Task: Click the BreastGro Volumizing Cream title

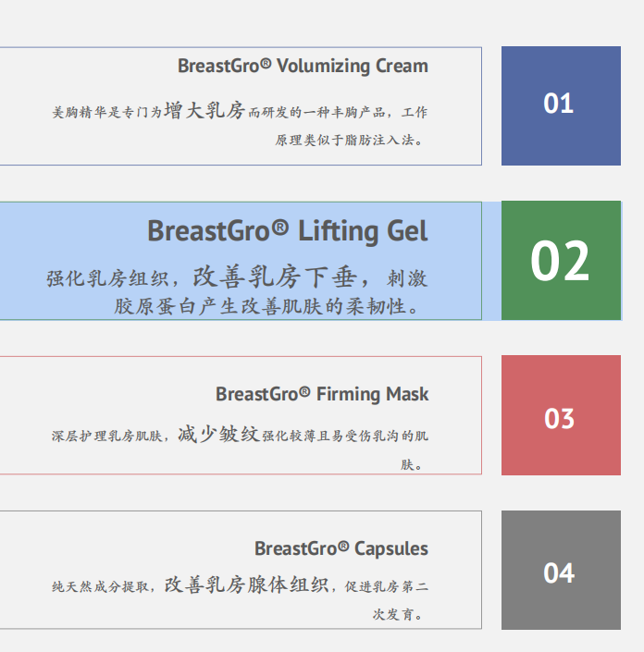Action: point(303,66)
